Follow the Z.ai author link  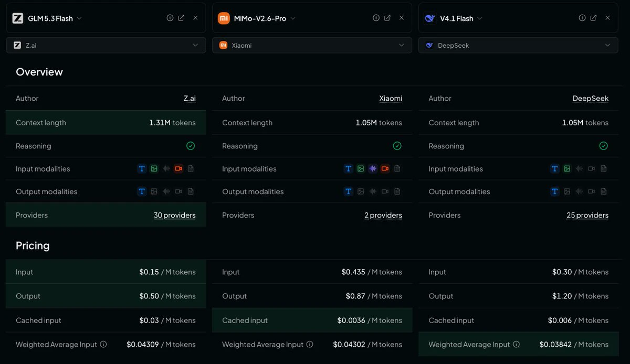tap(190, 99)
